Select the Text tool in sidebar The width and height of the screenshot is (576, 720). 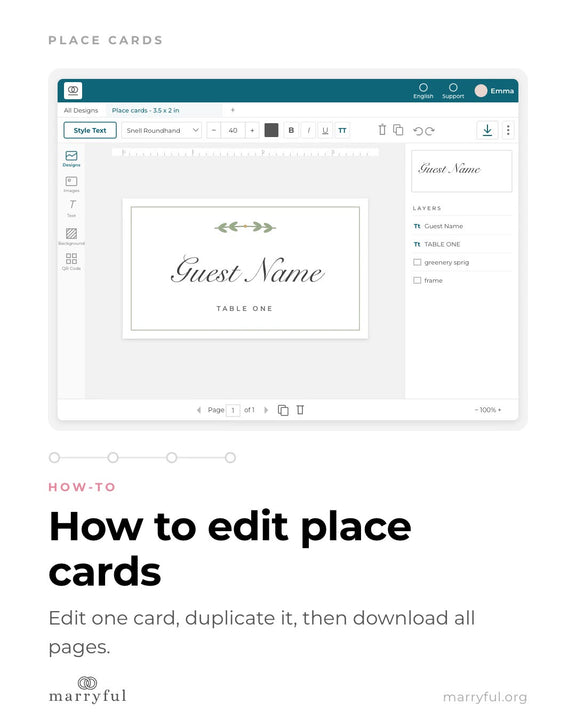tap(72, 208)
